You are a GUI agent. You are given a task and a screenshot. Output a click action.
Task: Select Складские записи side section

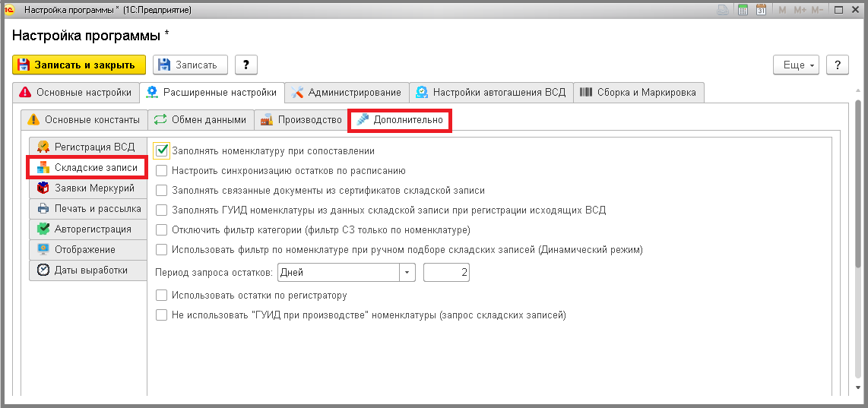pyautogui.click(x=87, y=167)
